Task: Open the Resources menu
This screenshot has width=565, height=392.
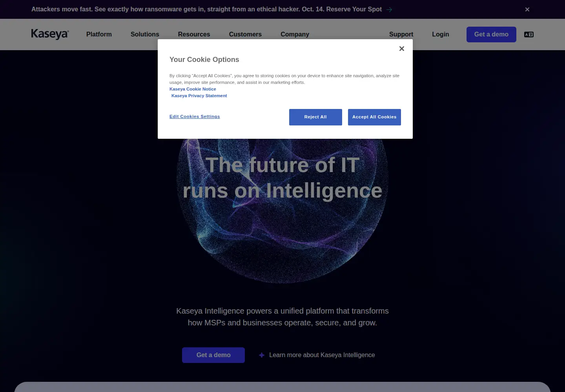Action: [x=194, y=34]
